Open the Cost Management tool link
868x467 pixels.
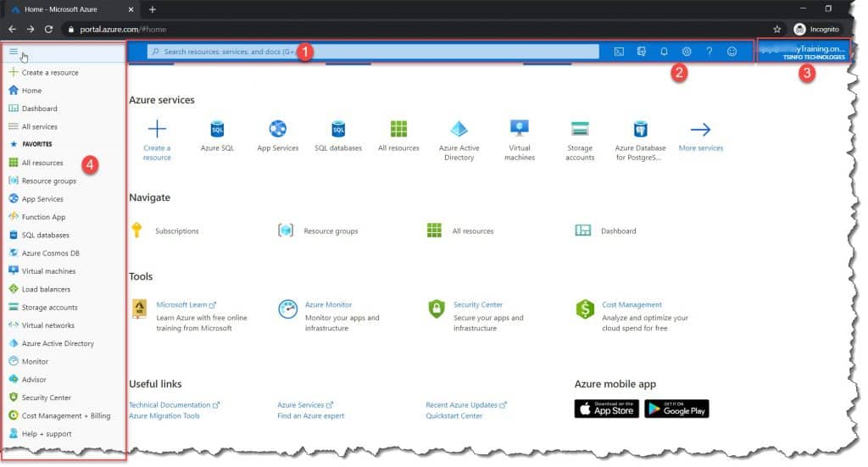pyautogui.click(x=632, y=305)
